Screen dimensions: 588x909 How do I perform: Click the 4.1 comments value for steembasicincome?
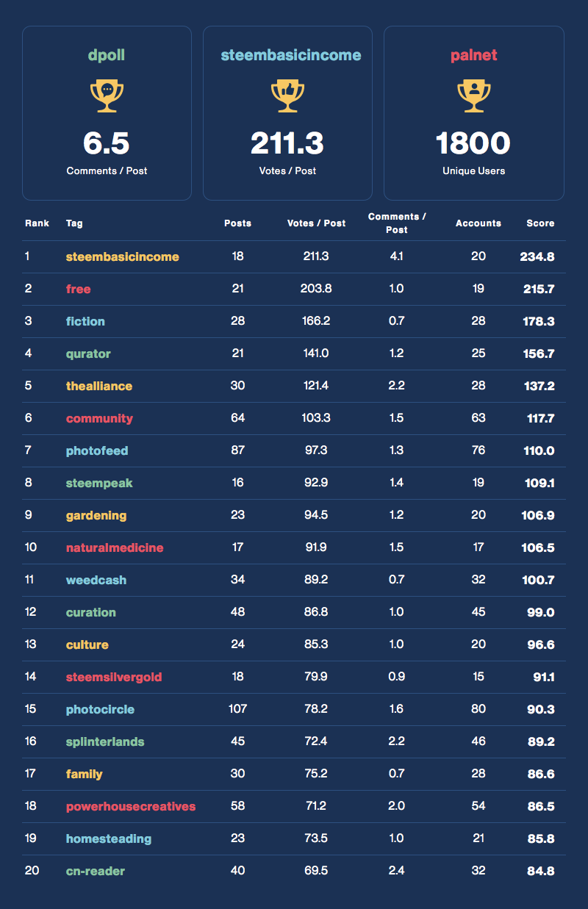397,256
